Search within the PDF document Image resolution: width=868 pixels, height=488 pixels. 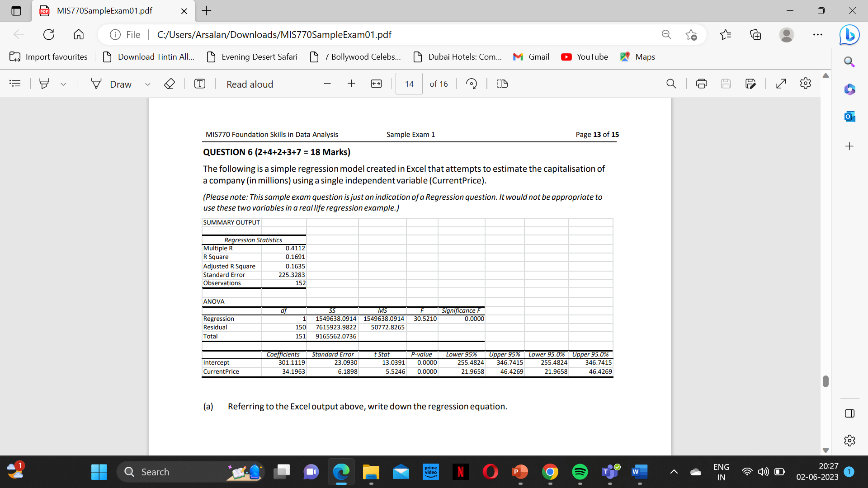click(x=671, y=84)
